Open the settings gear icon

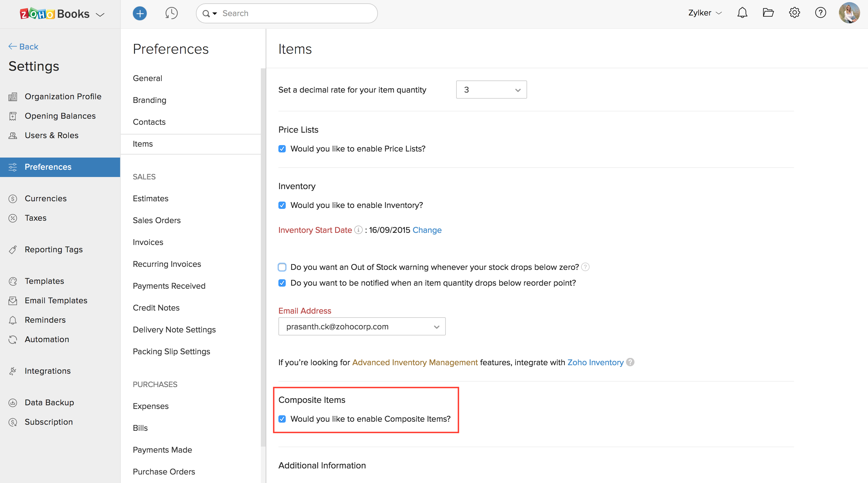click(x=795, y=12)
